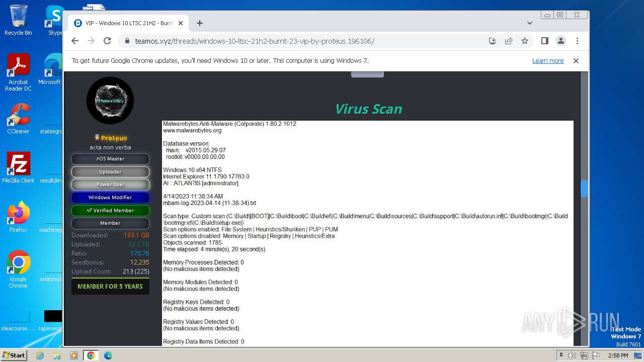Select the VIP - Windows 10 LTSC tab
Image resolution: width=644 pixels, height=362 pixels.
pyautogui.click(x=128, y=23)
